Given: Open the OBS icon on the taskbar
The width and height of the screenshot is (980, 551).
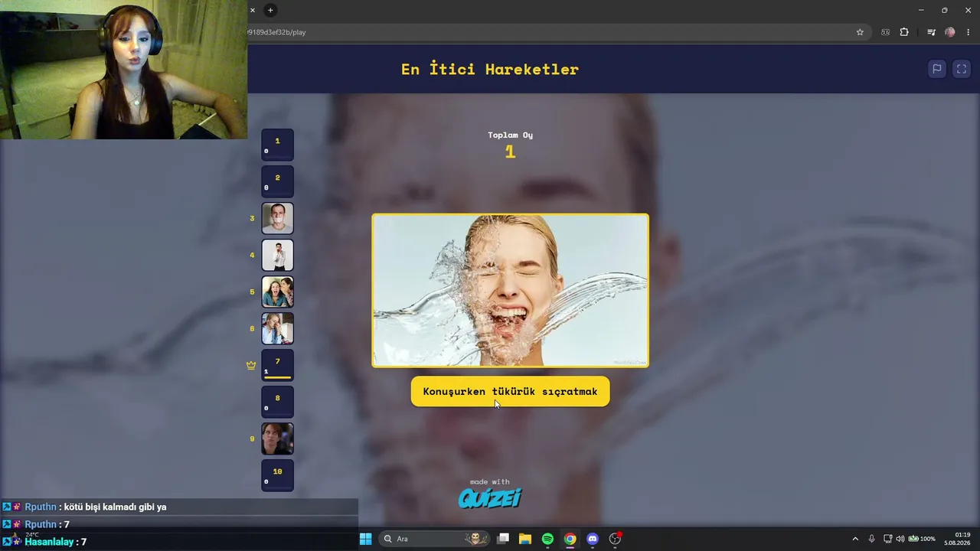Looking at the screenshot, I should coord(615,539).
